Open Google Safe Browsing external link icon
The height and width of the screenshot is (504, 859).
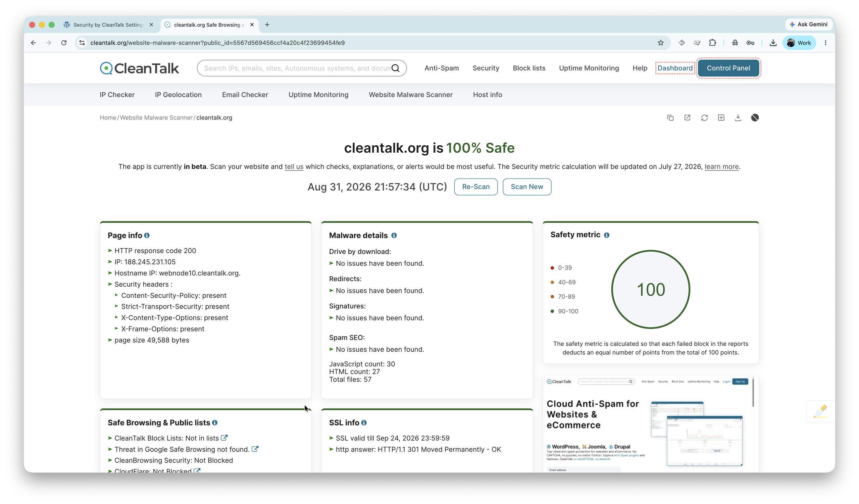pyautogui.click(x=255, y=449)
